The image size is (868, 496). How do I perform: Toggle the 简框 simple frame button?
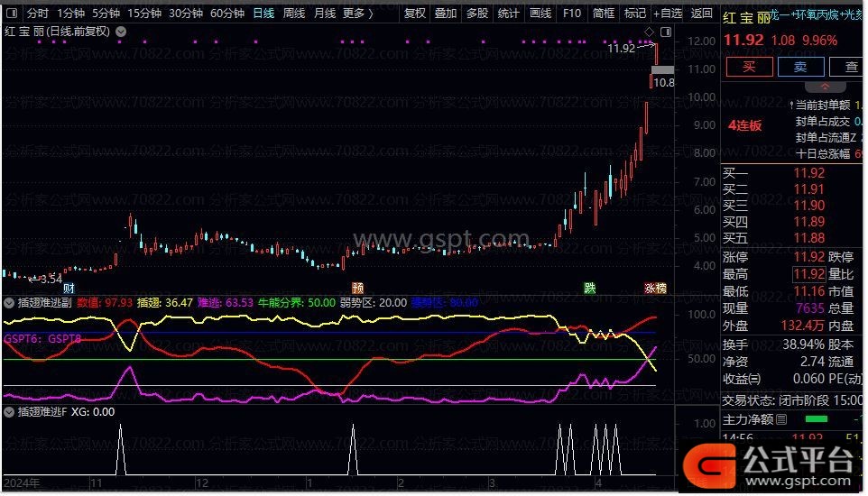click(x=604, y=13)
